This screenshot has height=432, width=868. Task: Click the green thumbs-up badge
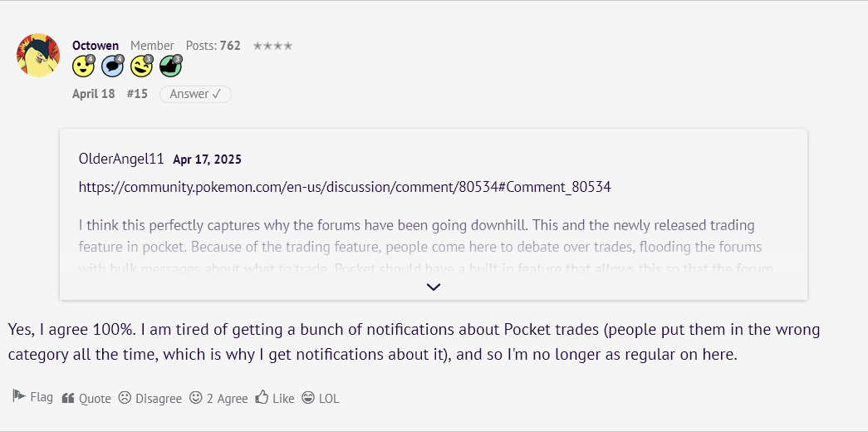(x=170, y=66)
